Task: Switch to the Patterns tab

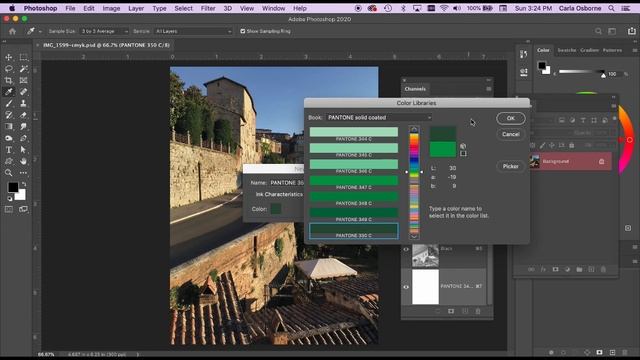Action: tap(612, 50)
